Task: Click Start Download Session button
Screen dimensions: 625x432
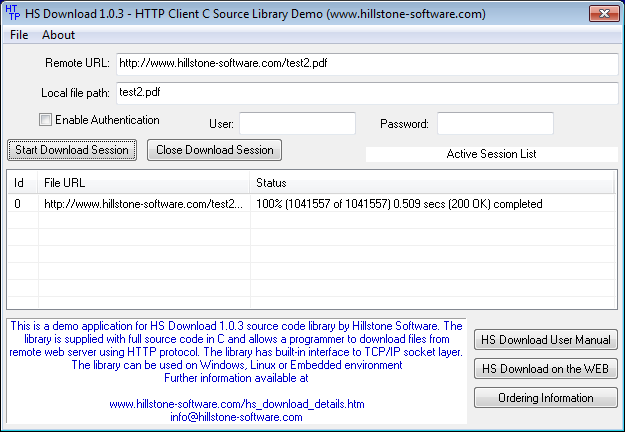Action: coord(72,150)
